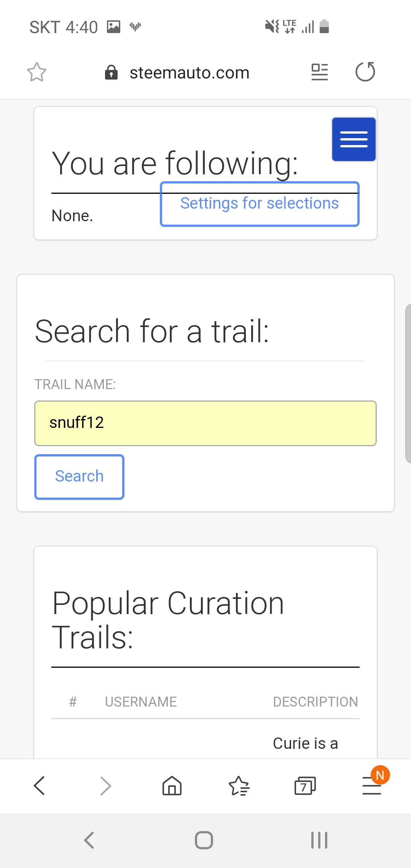Open Android recent apps button
The image size is (411, 868).
319,840
